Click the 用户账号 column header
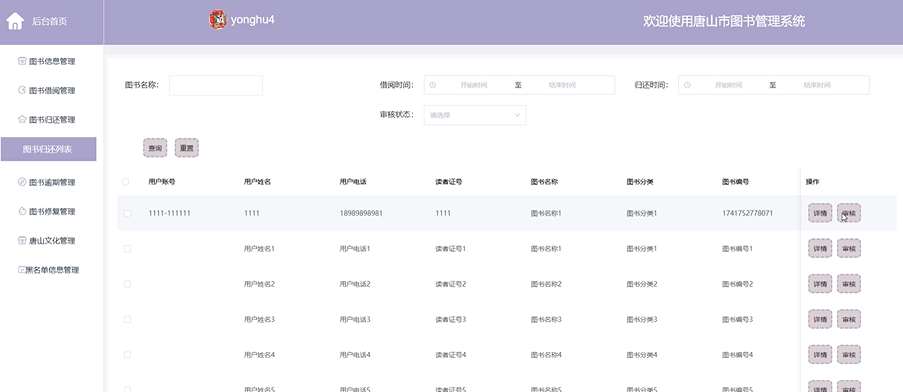The height and width of the screenshot is (392, 903). 162,182
